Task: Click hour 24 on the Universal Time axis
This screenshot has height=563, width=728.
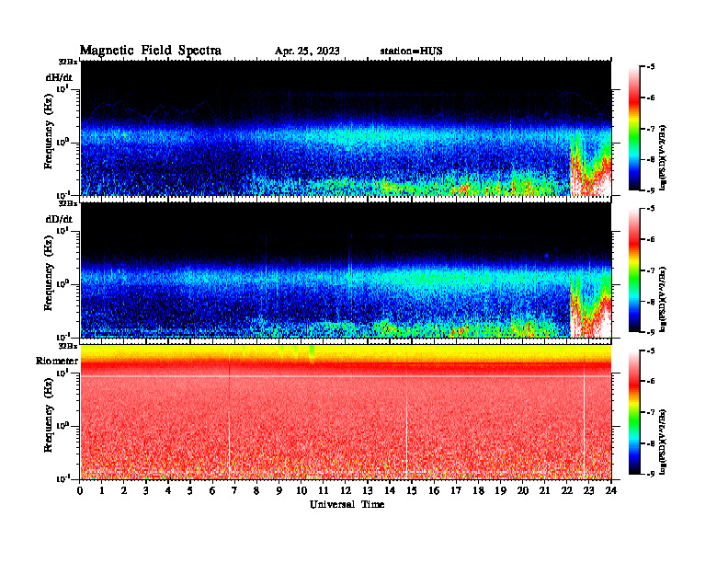Action: pyautogui.click(x=611, y=490)
